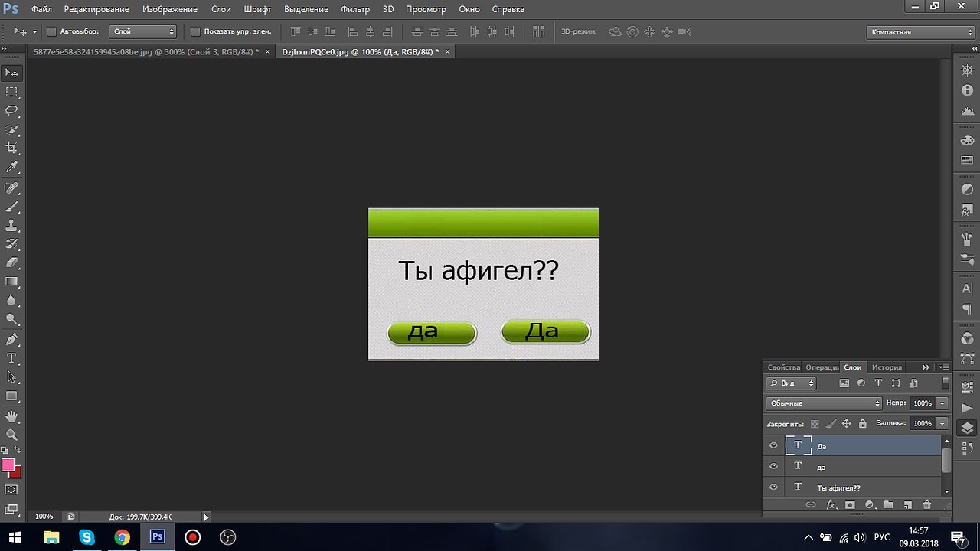Select the Lasso tool
Image resolution: width=980 pixels, height=551 pixels.
click(x=11, y=111)
